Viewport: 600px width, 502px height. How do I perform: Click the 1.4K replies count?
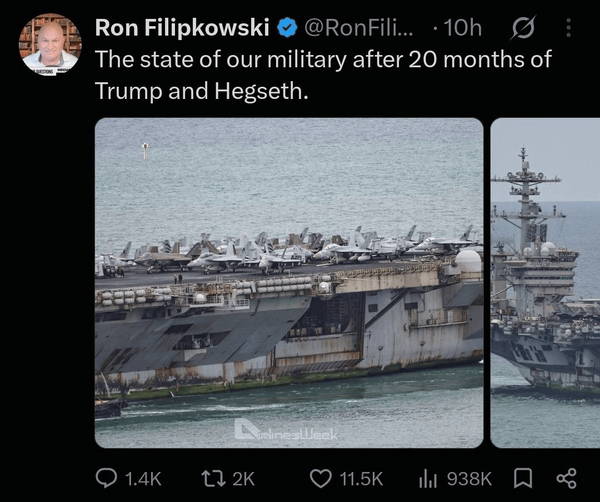coord(143,479)
